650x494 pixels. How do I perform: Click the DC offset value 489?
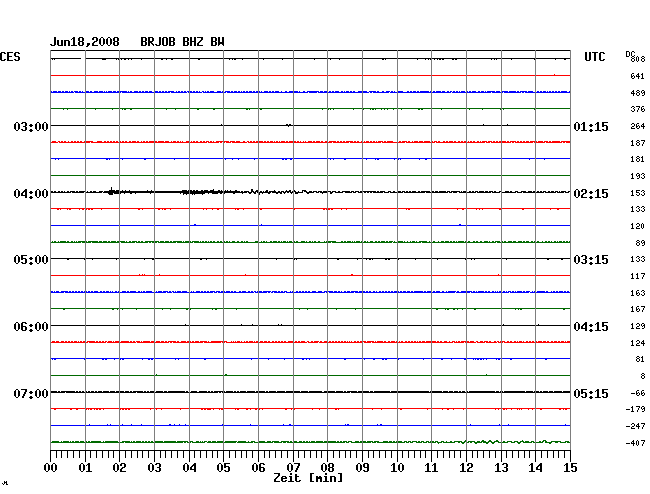(638, 93)
